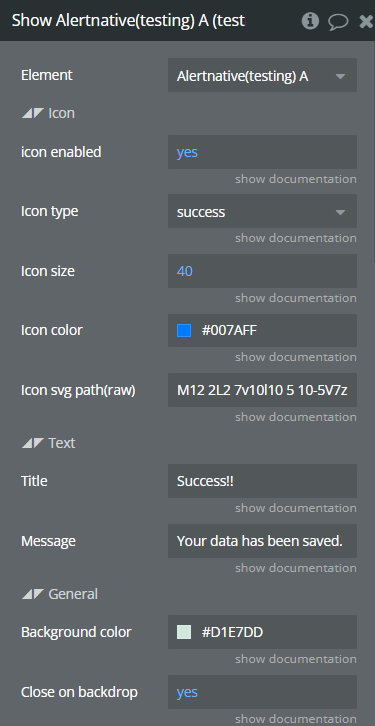Edit the Title field showing Success!!
Viewport: 375px width, 726px height.
pos(262,481)
